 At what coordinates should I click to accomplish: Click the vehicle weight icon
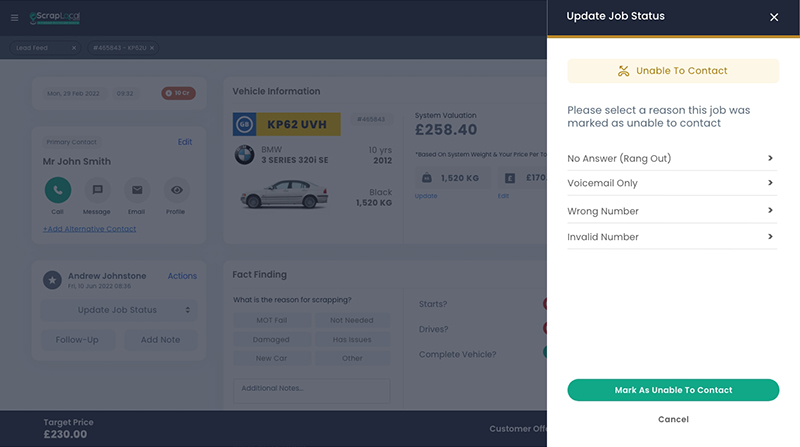pos(426,178)
